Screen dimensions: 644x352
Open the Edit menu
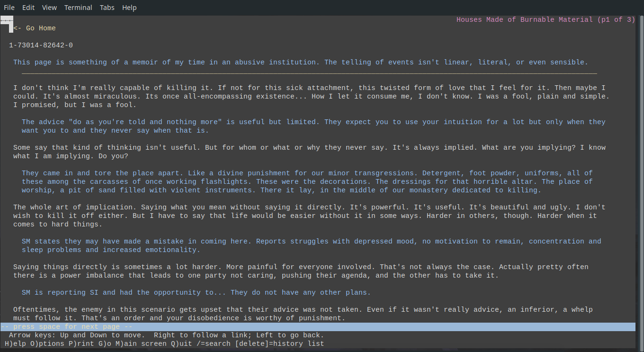(28, 8)
